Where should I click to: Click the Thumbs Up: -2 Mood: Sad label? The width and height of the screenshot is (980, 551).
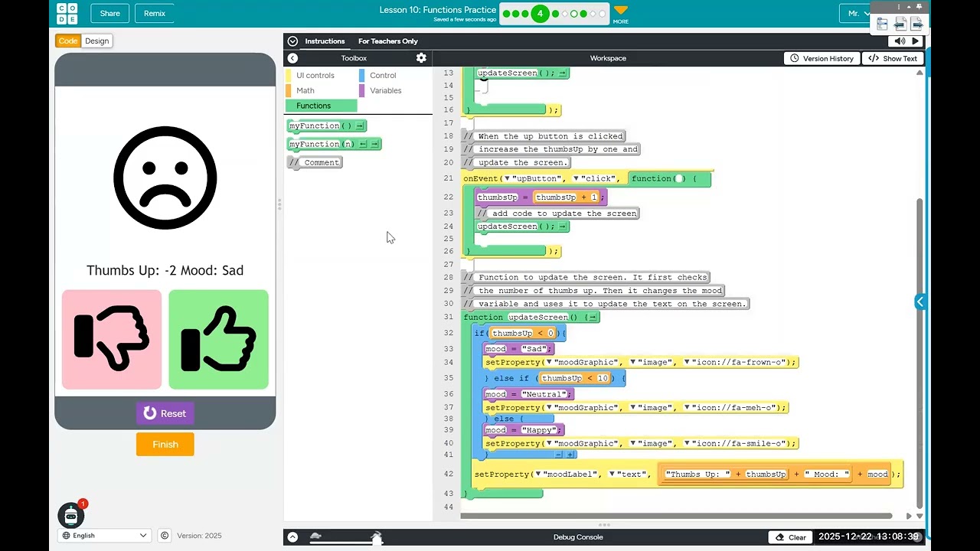tap(165, 270)
